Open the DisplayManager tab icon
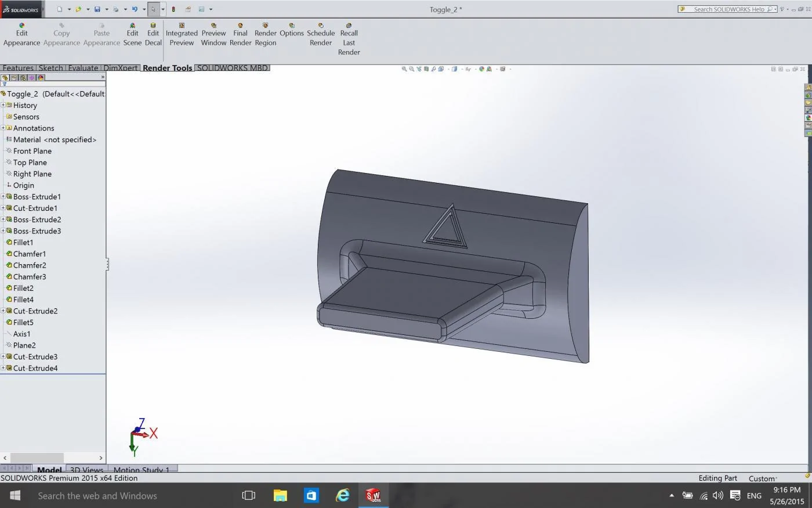The height and width of the screenshot is (508, 812). [x=41, y=77]
